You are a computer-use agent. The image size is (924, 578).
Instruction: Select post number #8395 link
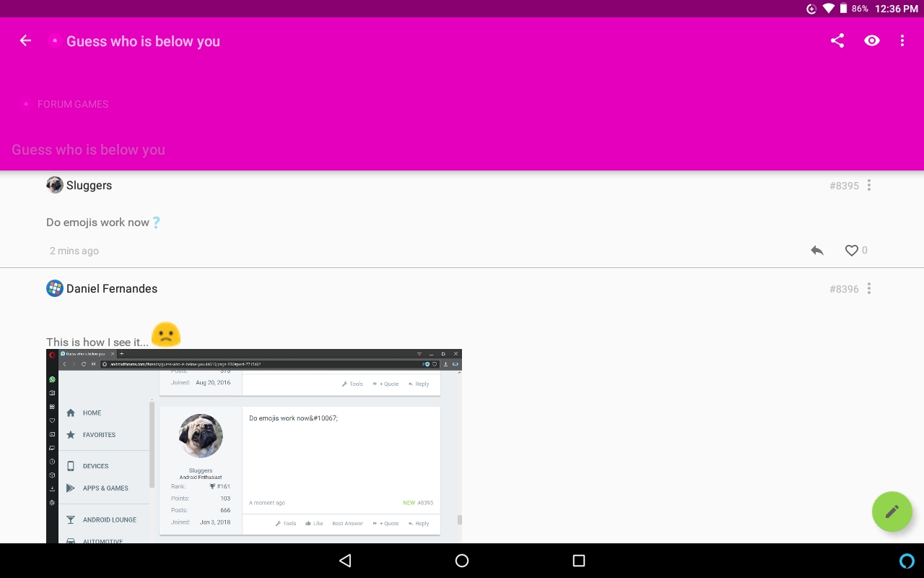click(844, 186)
